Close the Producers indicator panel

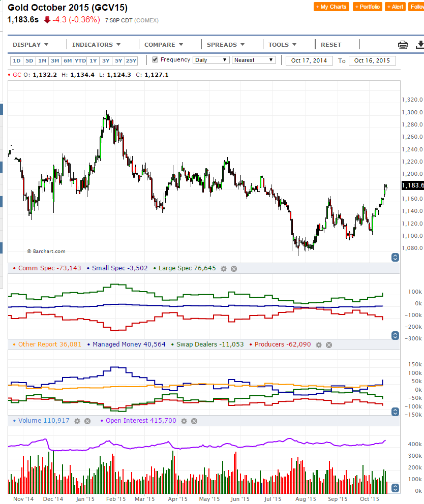[329, 344]
